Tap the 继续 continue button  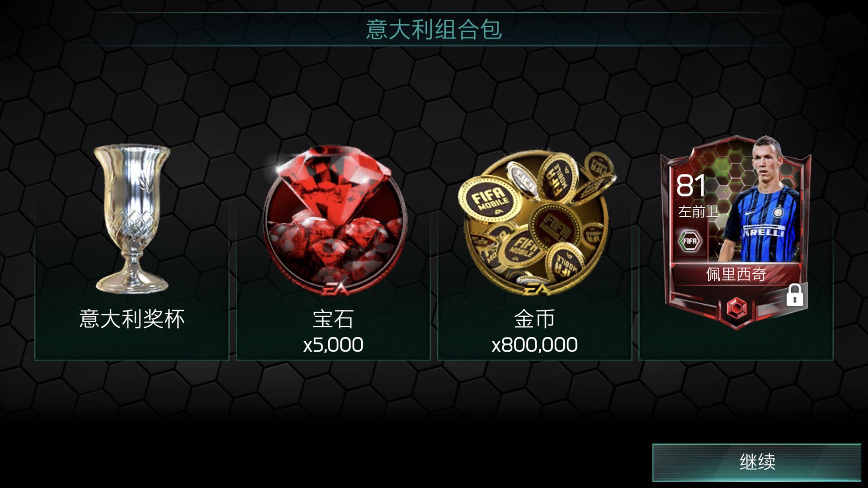[757, 462]
